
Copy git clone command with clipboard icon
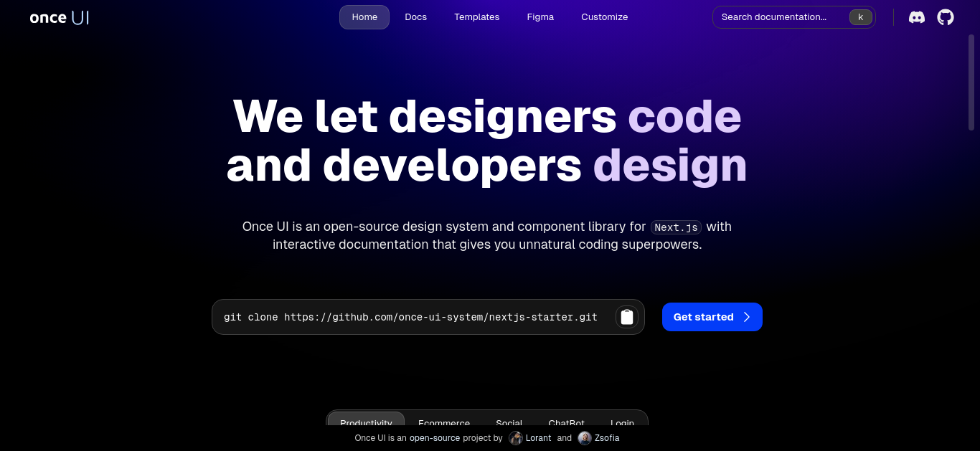tap(627, 317)
